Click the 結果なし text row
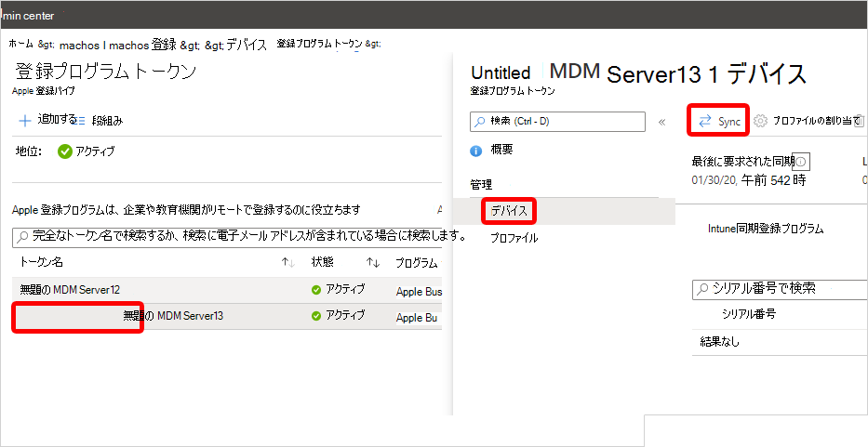This screenshot has width=868, height=447. click(x=719, y=342)
